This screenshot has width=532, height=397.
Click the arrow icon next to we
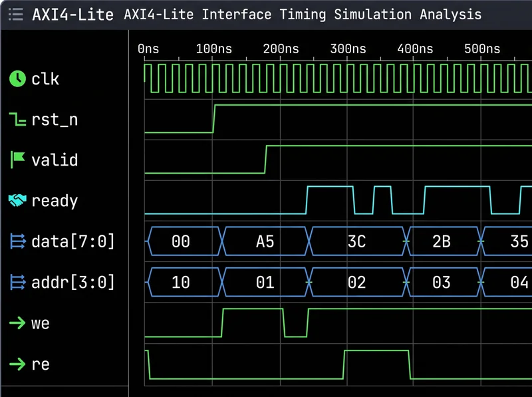coord(17,323)
